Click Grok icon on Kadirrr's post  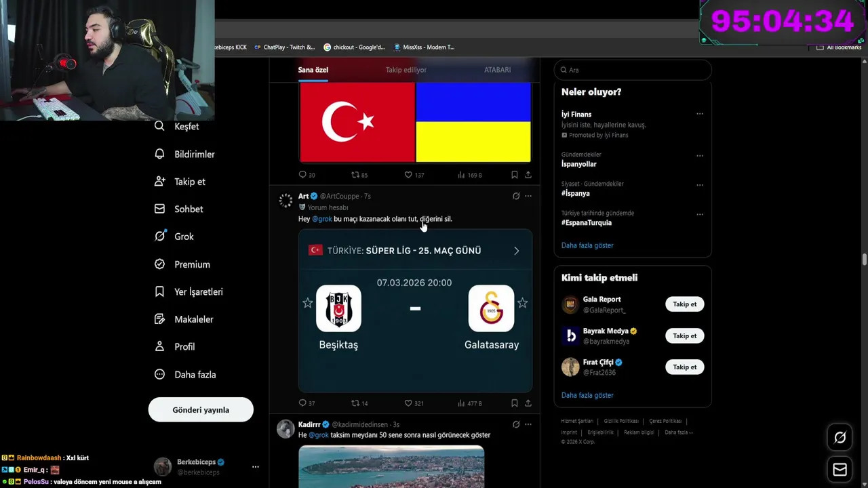pyautogui.click(x=516, y=424)
